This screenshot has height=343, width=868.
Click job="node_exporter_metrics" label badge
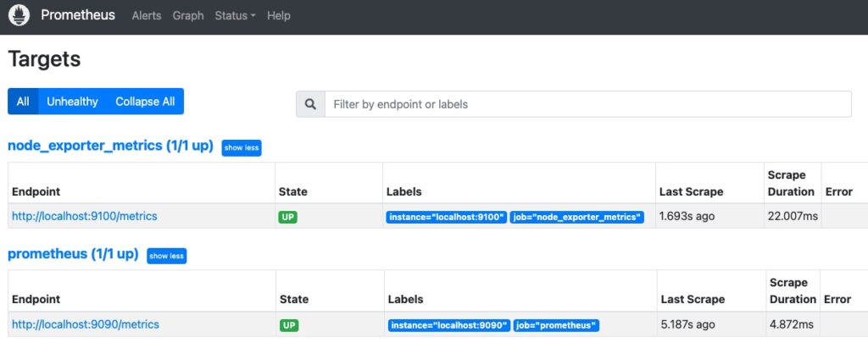576,218
